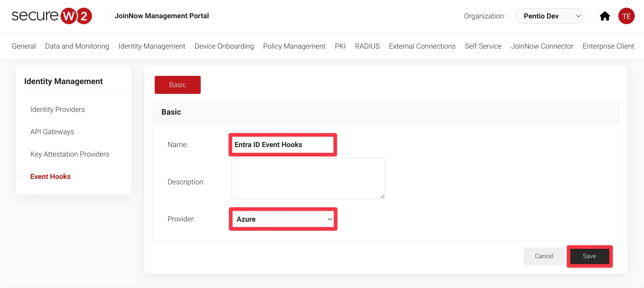The height and width of the screenshot is (288, 644).
Task: Open Key Attestation Providers link
Action: pyautogui.click(x=70, y=154)
